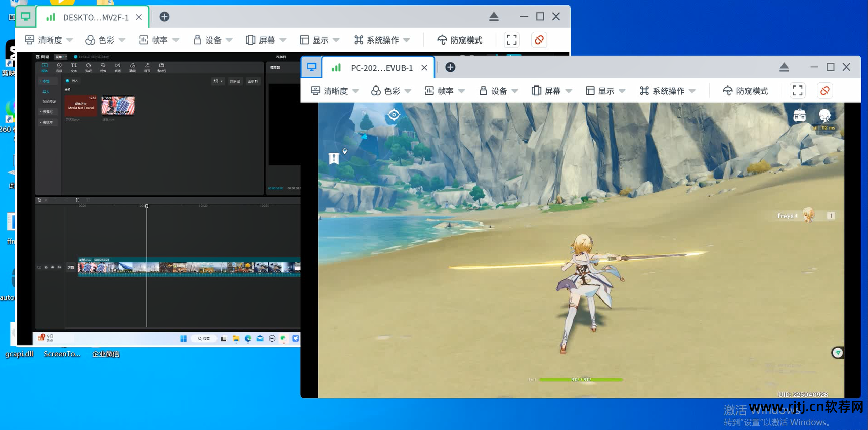Expand 云素材 in editor sidebar
The width and height of the screenshot is (868, 430).
pos(49,112)
